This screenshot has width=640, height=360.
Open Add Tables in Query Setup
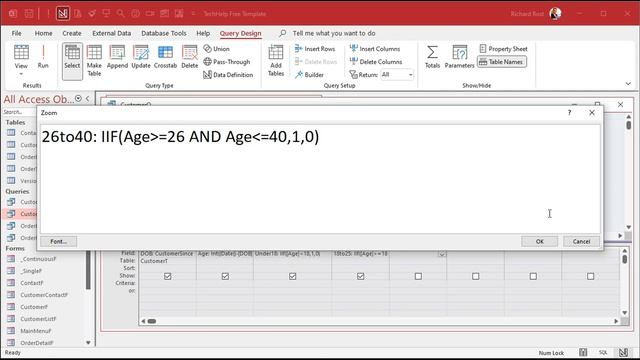276,60
